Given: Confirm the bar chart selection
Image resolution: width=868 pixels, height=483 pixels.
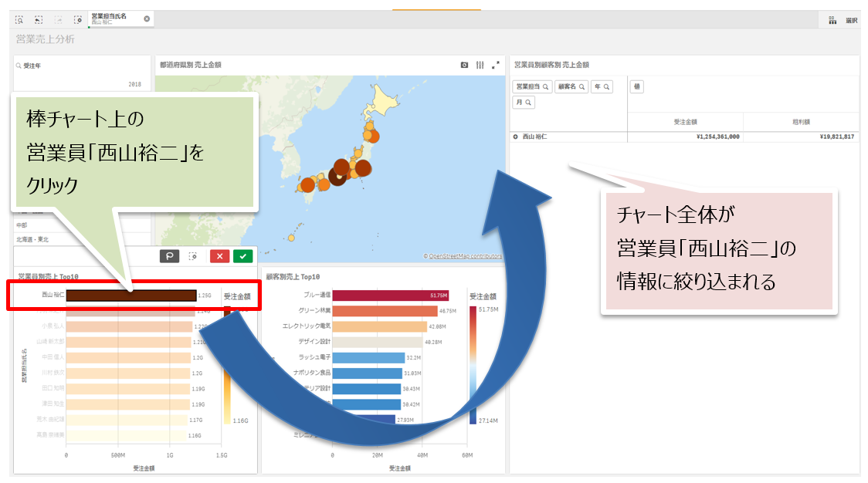Looking at the screenshot, I should pyautogui.click(x=243, y=256).
